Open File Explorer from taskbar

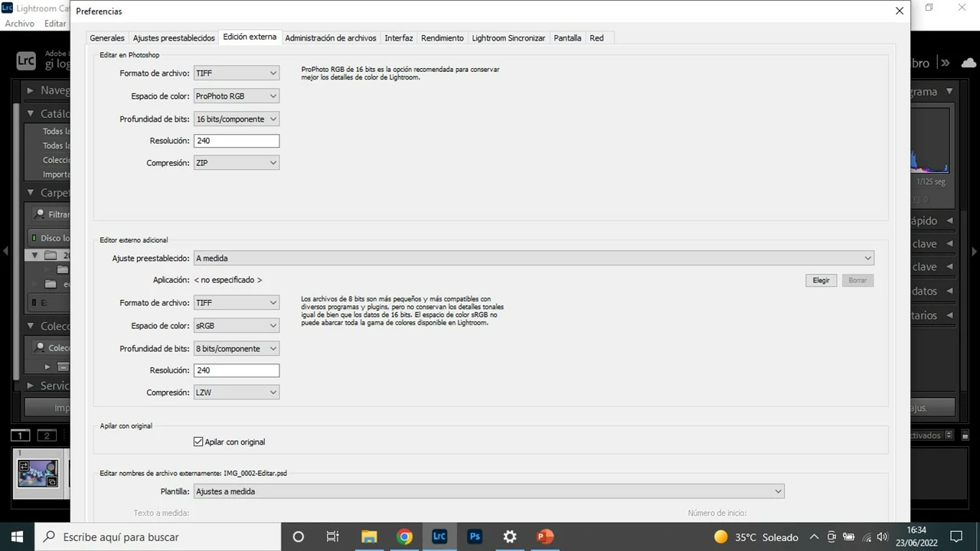coord(368,536)
